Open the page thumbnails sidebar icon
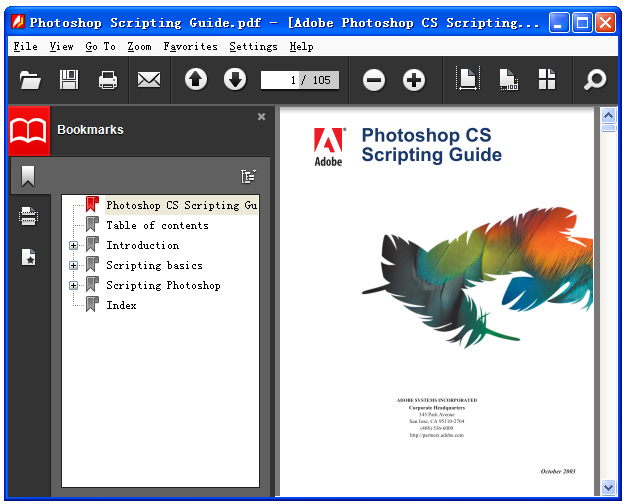628x504 pixels. (28, 216)
